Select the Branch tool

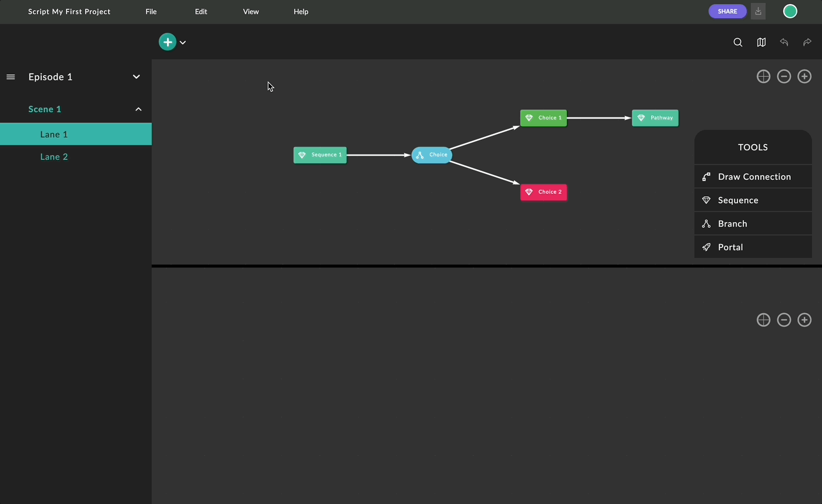pyautogui.click(x=753, y=224)
